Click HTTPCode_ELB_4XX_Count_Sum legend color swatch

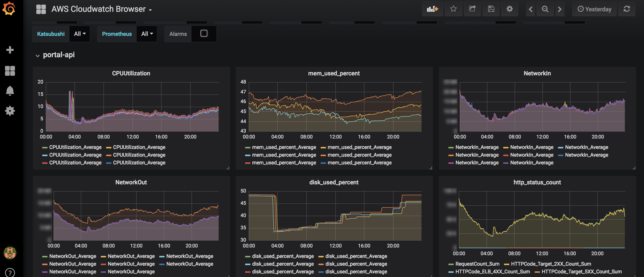(451, 272)
